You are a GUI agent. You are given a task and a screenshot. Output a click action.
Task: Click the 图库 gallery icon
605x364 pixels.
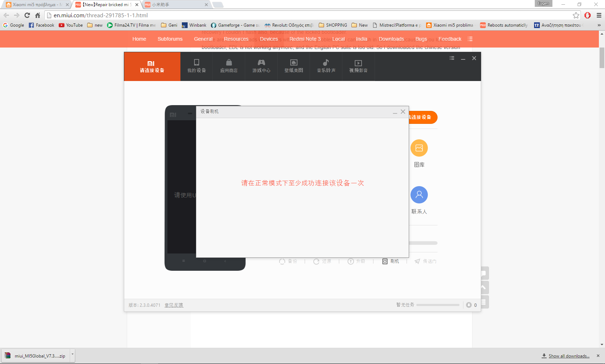(x=419, y=148)
